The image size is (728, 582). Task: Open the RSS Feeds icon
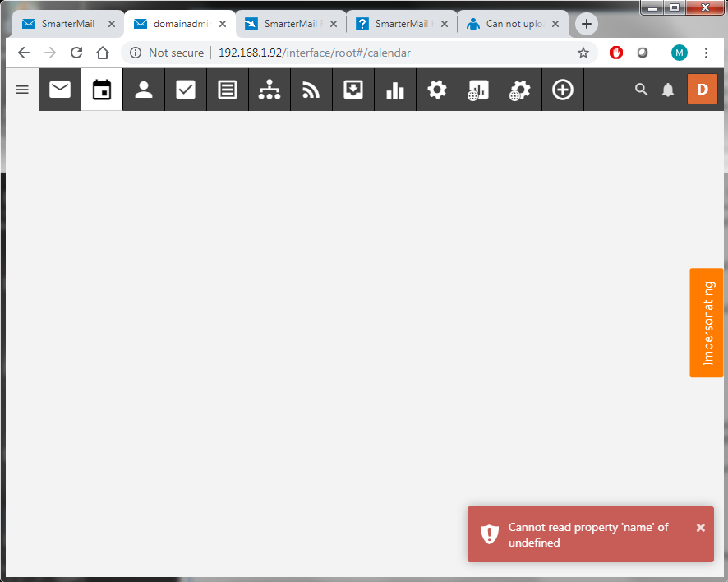click(x=311, y=90)
